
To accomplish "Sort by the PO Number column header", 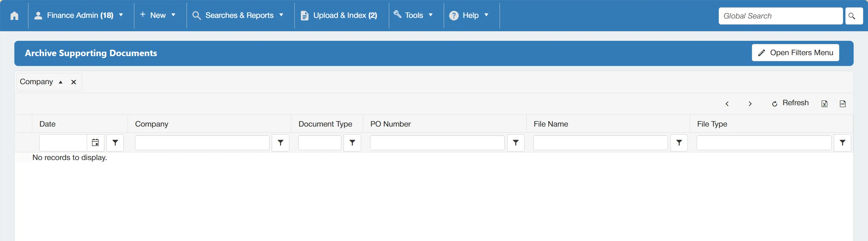I will (x=390, y=124).
